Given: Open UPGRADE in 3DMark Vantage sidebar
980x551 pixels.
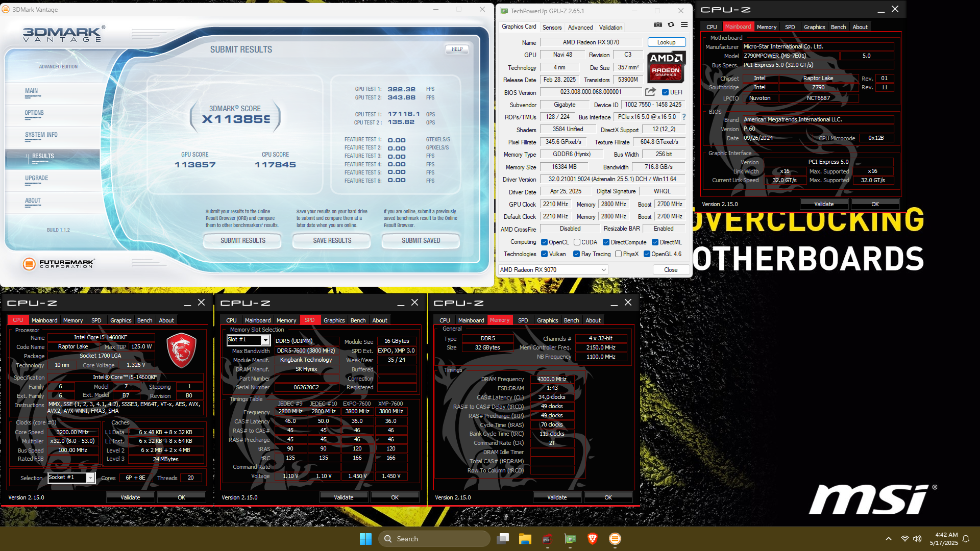Looking at the screenshot, I should click(37, 178).
